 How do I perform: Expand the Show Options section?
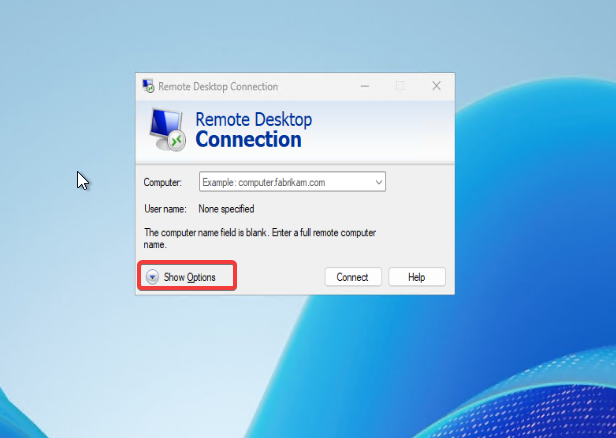click(x=189, y=277)
